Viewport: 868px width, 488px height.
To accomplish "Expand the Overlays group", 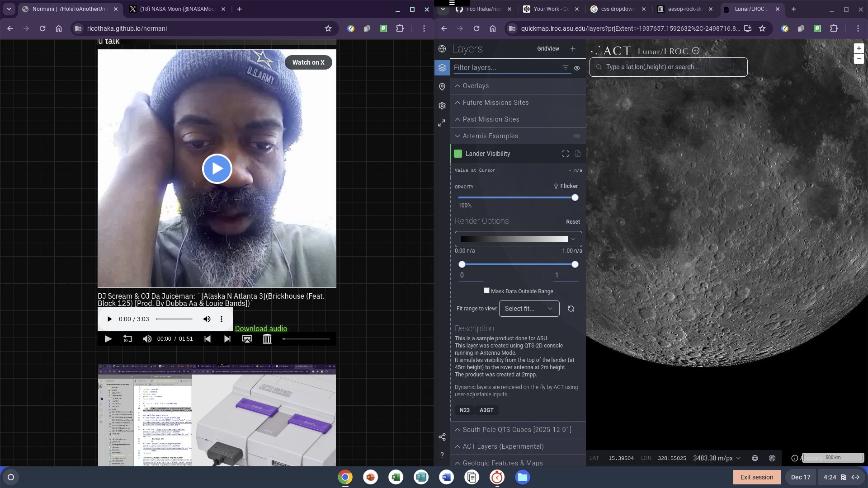I will [518, 86].
